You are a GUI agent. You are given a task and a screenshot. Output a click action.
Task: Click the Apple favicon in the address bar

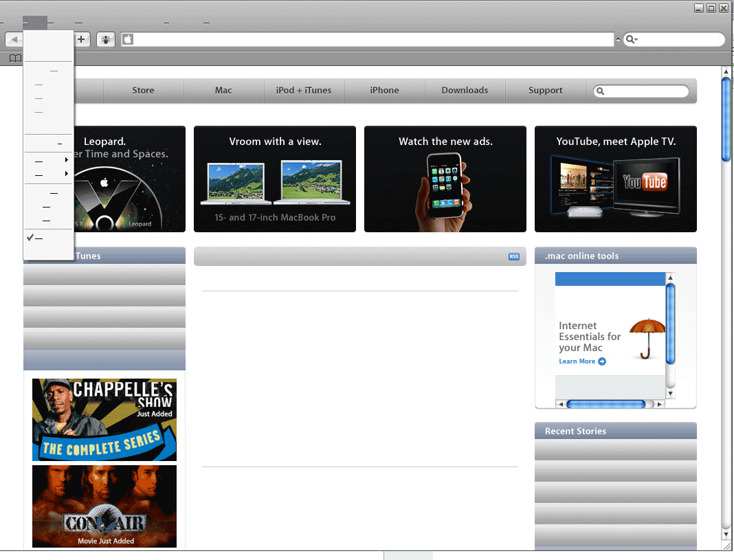coord(128,39)
